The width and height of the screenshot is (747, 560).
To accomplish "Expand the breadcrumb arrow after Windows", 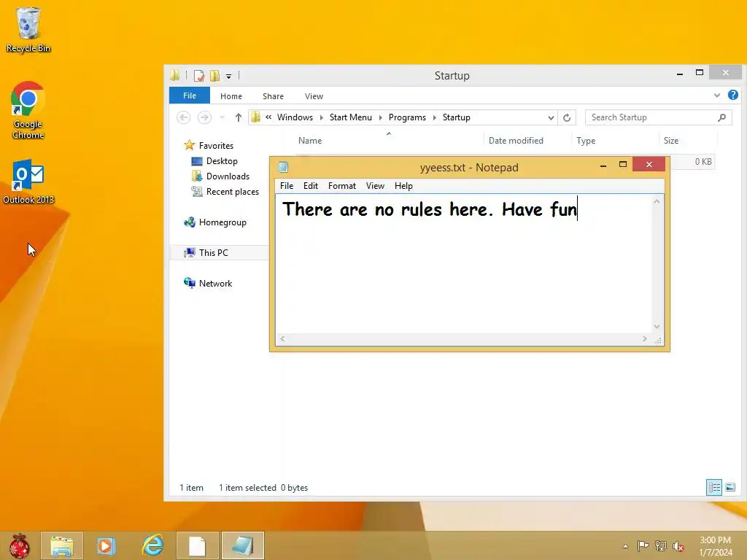I will pos(322,117).
